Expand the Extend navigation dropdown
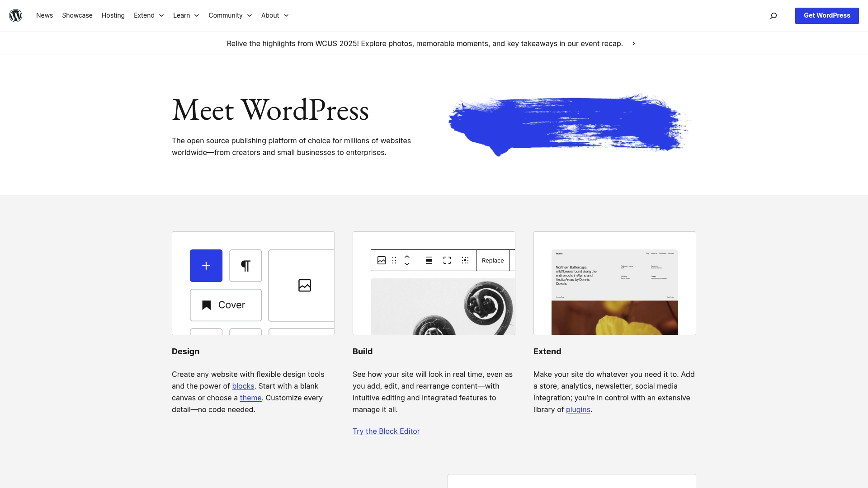Viewport: 868px width, 488px height. coord(148,15)
